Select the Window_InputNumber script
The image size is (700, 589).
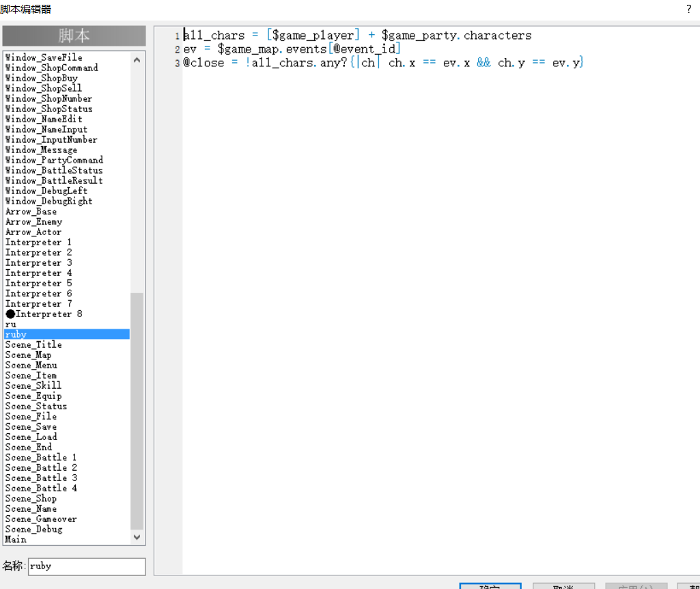point(51,140)
